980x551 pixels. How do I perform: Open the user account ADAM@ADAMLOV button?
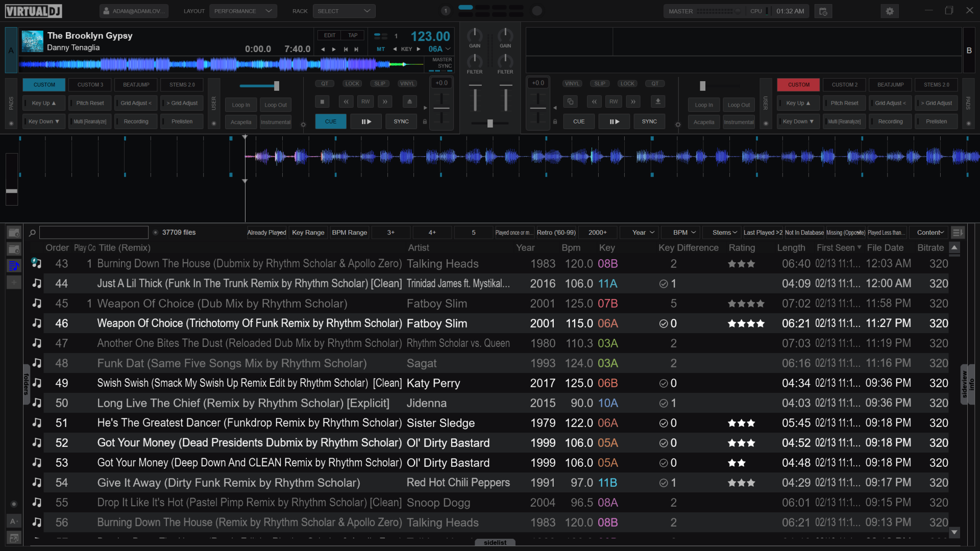[x=133, y=11]
